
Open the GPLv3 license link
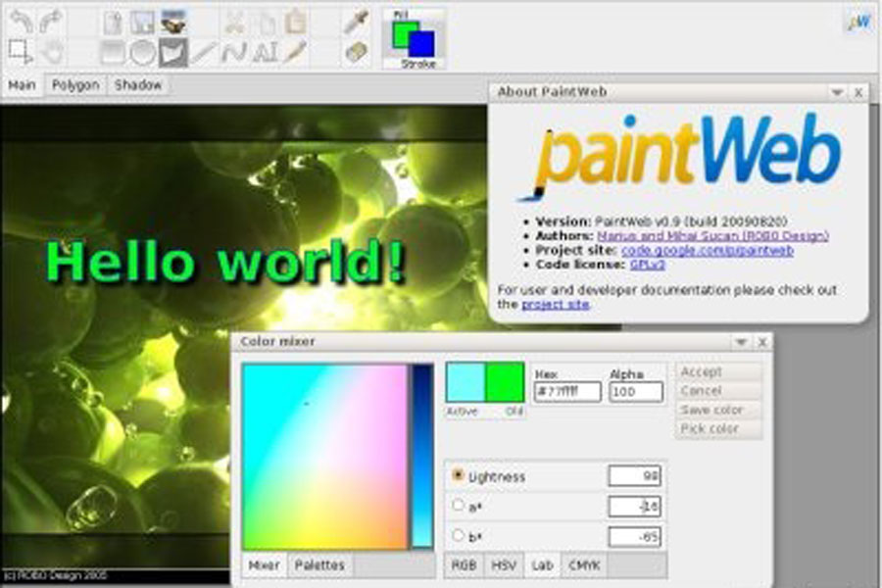[648, 265]
